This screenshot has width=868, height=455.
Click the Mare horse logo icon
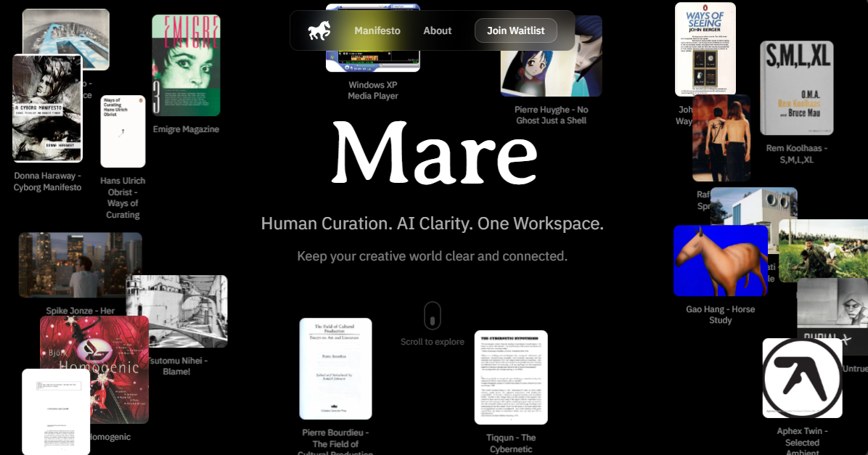point(319,31)
